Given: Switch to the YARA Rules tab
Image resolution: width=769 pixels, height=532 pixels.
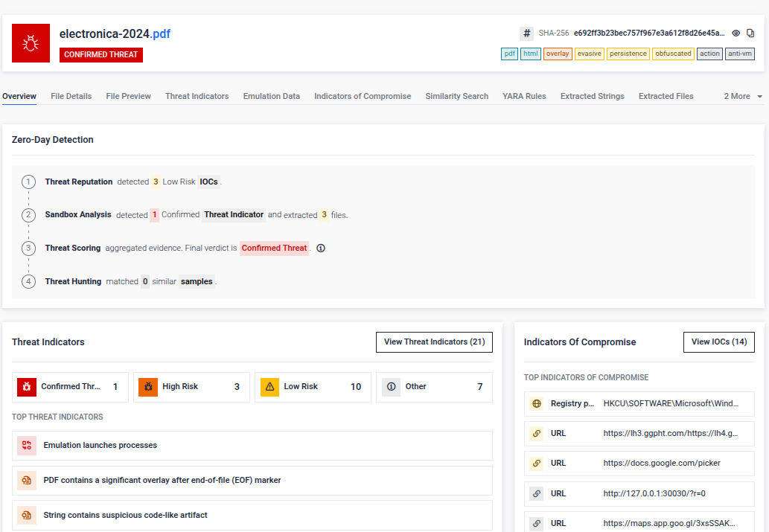Looking at the screenshot, I should click(524, 96).
